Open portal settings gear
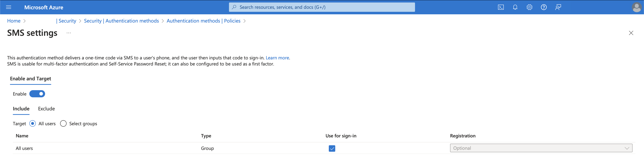Viewport: 644px width, 156px height. 529,7
